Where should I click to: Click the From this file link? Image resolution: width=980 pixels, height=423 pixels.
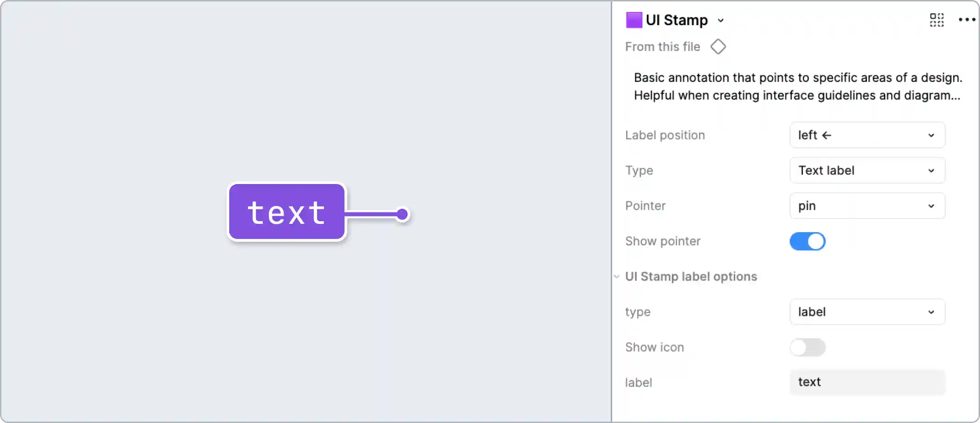(x=662, y=46)
